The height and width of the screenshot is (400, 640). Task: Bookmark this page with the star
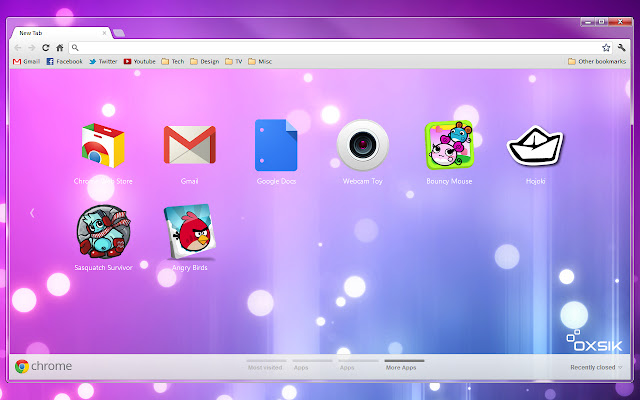pos(606,48)
